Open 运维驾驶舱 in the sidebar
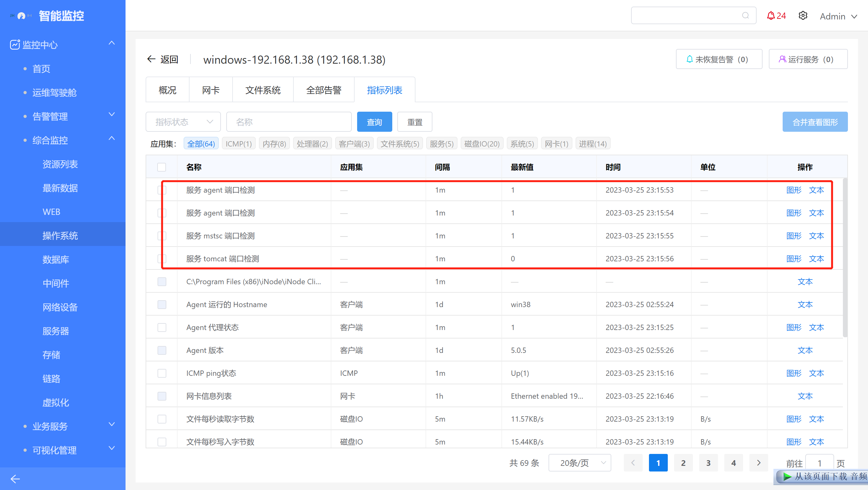Viewport: 868px width, 490px height. pyautogui.click(x=55, y=93)
